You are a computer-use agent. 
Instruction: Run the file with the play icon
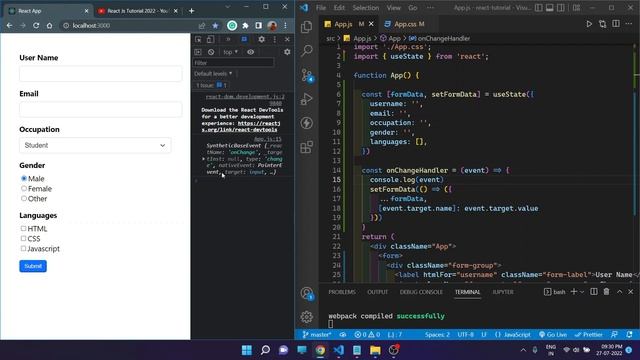click(x=589, y=24)
